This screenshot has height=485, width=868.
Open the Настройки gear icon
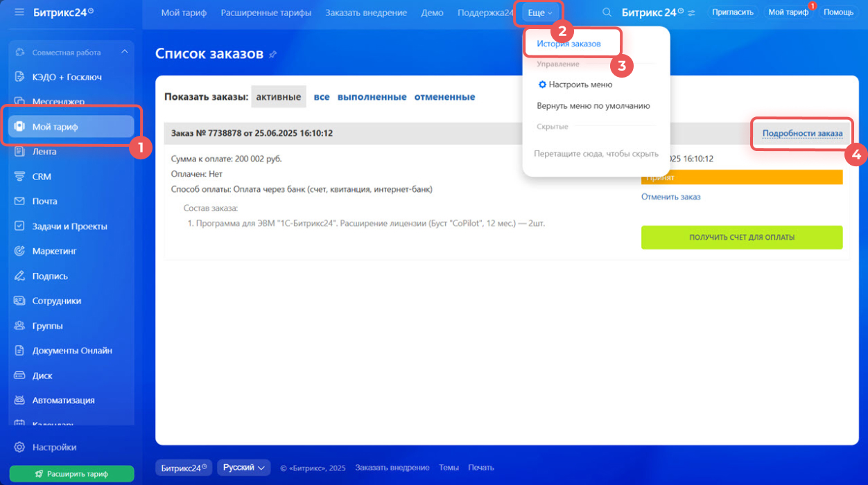pos(20,447)
